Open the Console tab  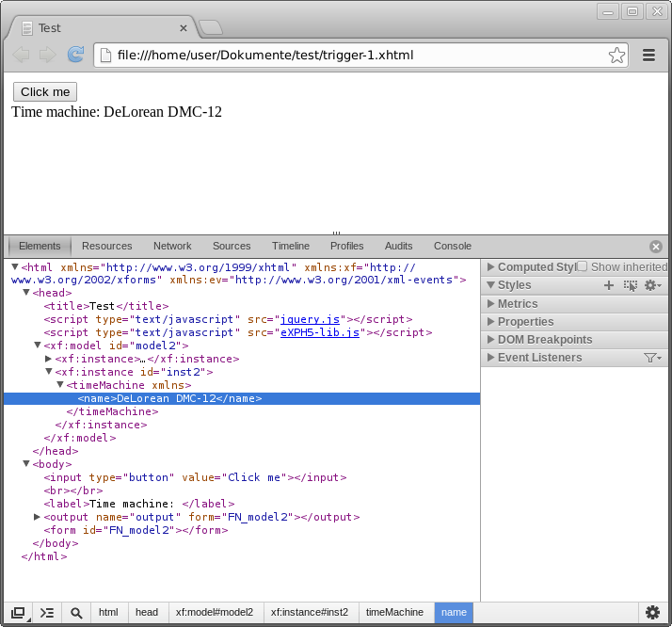[x=452, y=247]
